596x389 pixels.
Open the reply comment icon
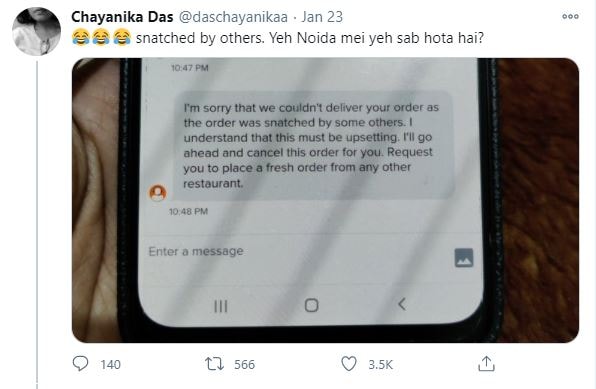(80, 364)
